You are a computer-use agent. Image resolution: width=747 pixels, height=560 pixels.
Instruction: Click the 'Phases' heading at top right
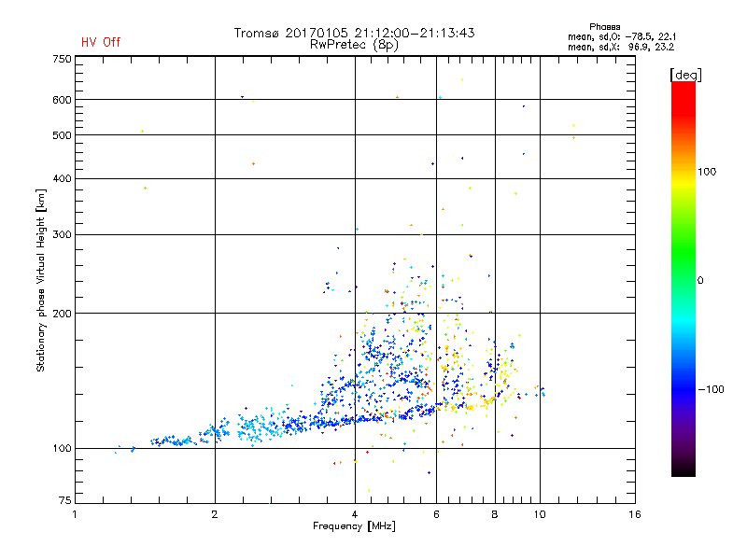[604, 27]
